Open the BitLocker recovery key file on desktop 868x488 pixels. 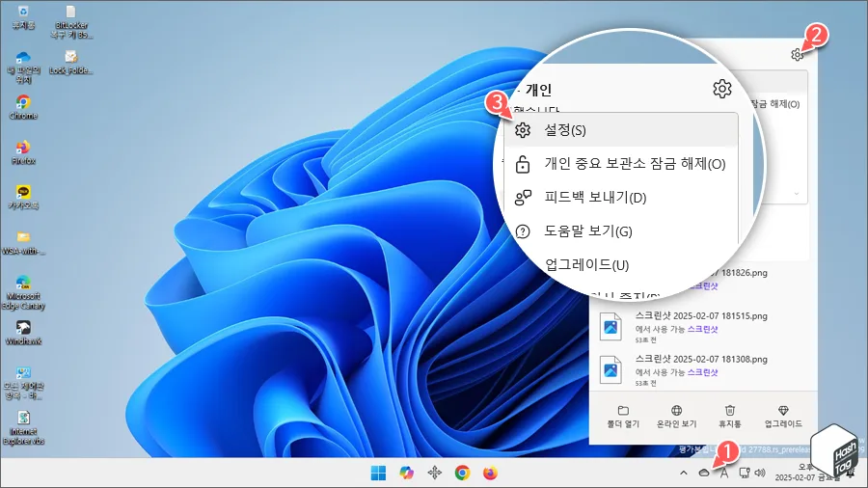[70, 22]
